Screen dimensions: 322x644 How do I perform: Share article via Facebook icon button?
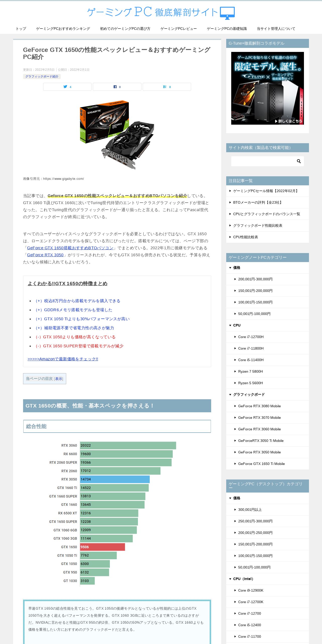(117, 87)
